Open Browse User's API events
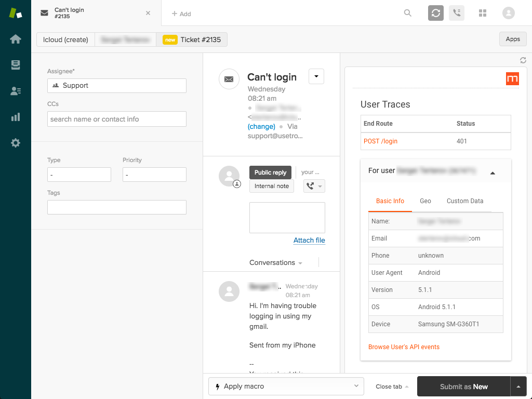532x399 pixels. 404,347
